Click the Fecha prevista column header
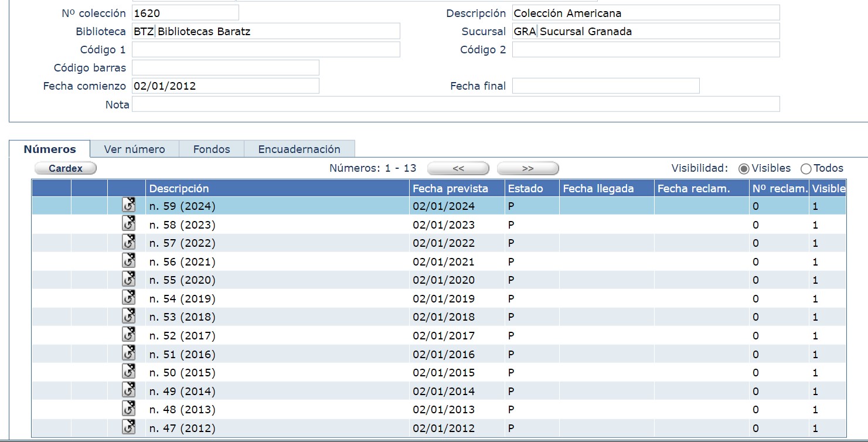The height and width of the screenshot is (442, 868). coord(457,188)
